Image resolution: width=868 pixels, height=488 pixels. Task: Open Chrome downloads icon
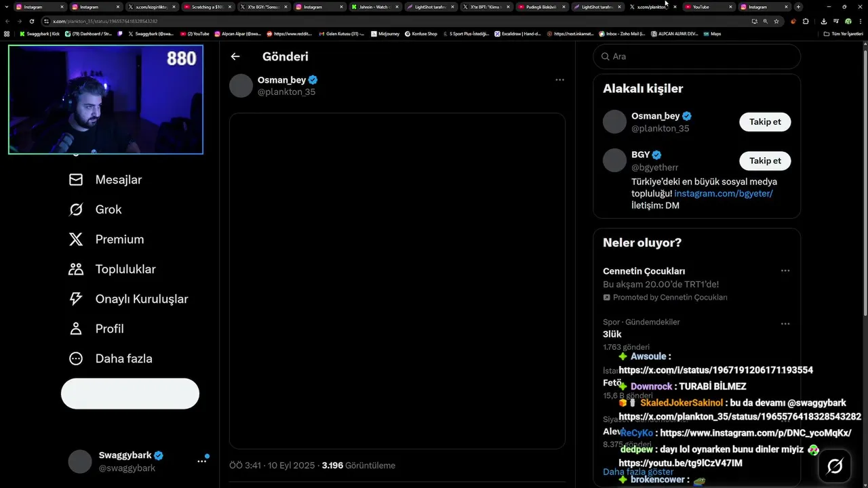coord(823,21)
